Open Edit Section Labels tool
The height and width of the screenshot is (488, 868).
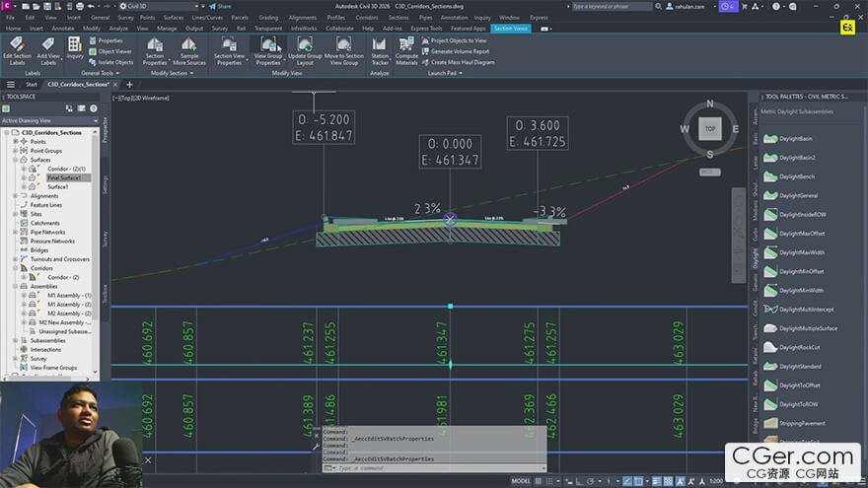[x=17, y=51]
